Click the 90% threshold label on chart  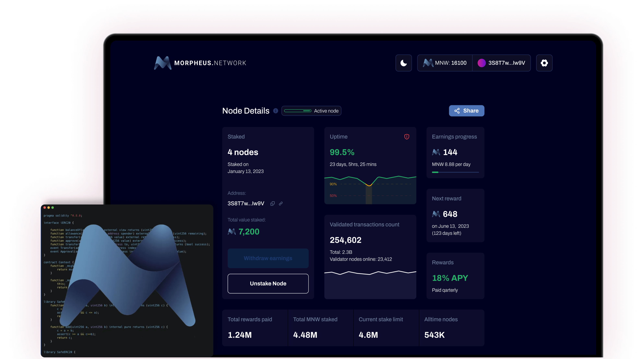(x=333, y=184)
